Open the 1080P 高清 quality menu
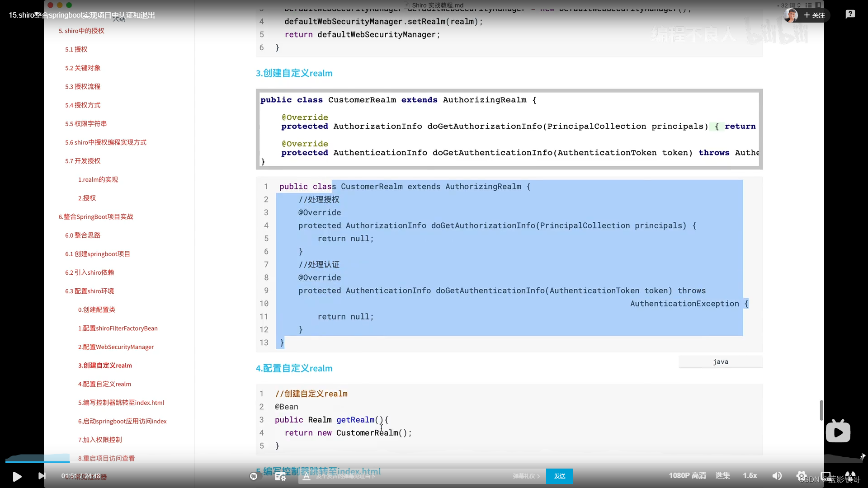 coord(687,476)
